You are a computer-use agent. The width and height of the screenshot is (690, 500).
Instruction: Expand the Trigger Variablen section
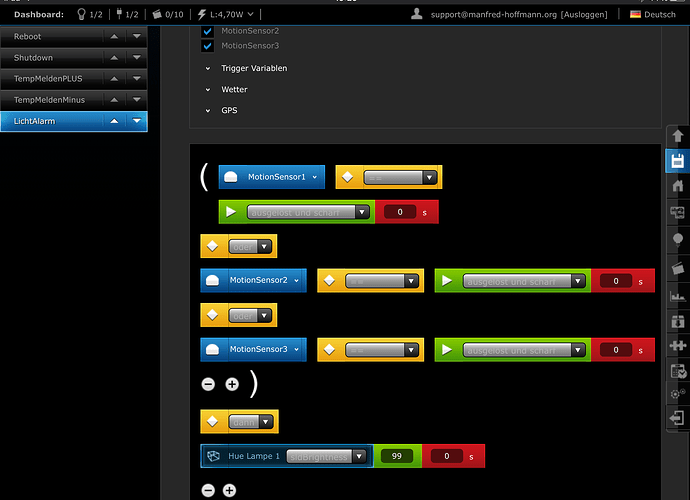tap(253, 68)
